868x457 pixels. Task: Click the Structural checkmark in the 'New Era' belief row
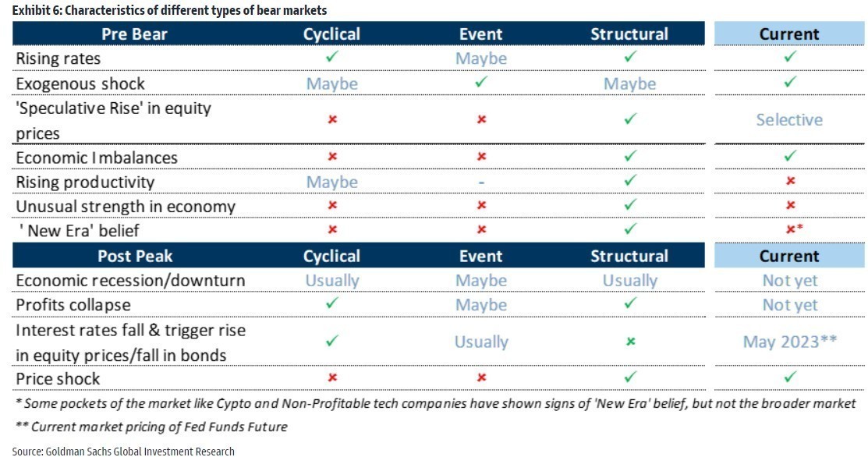630,228
